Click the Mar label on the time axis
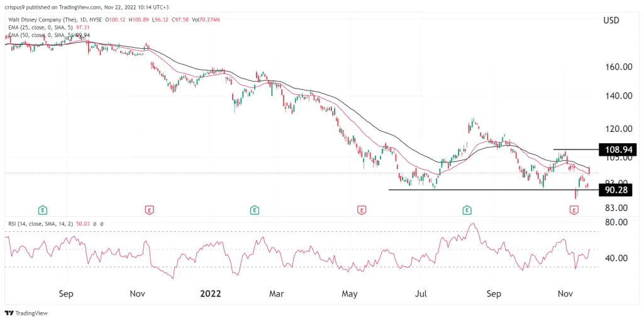Viewport: 644px width, 321px height. tap(277, 294)
